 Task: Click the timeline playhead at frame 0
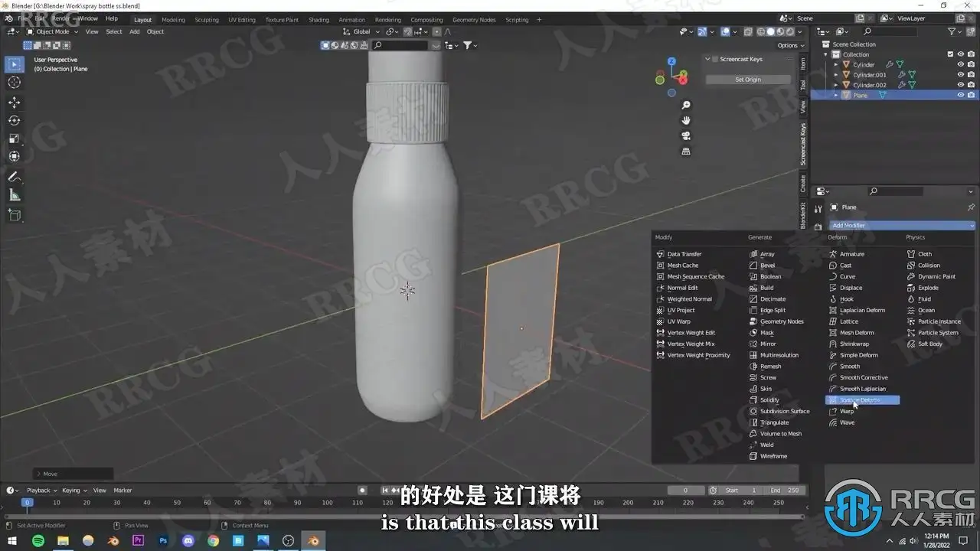pos(27,503)
